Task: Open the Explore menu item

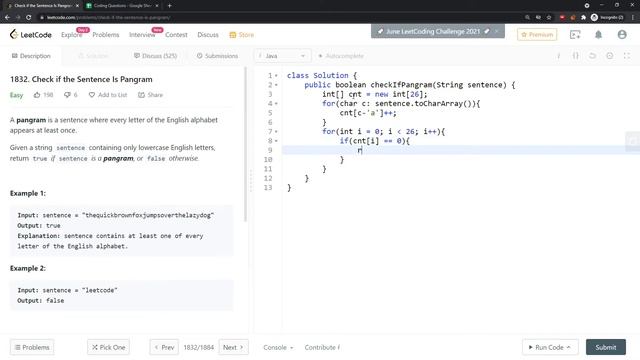Action: click(x=71, y=35)
